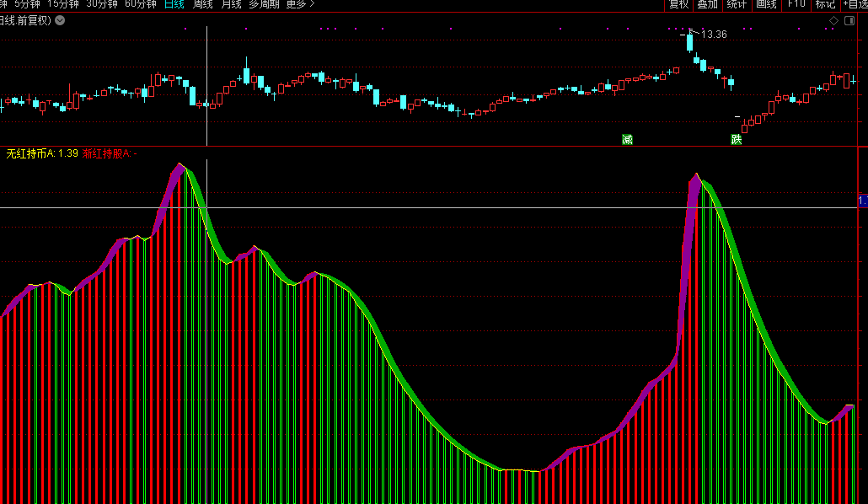
Task: Click the 标记 mark button
Action: click(824, 4)
